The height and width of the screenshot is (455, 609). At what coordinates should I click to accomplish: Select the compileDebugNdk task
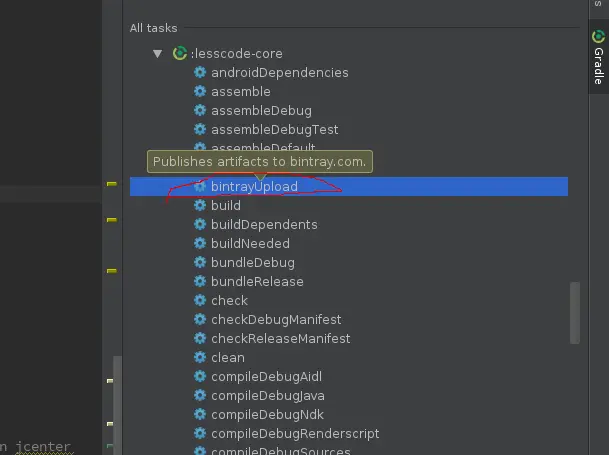[x=267, y=415]
